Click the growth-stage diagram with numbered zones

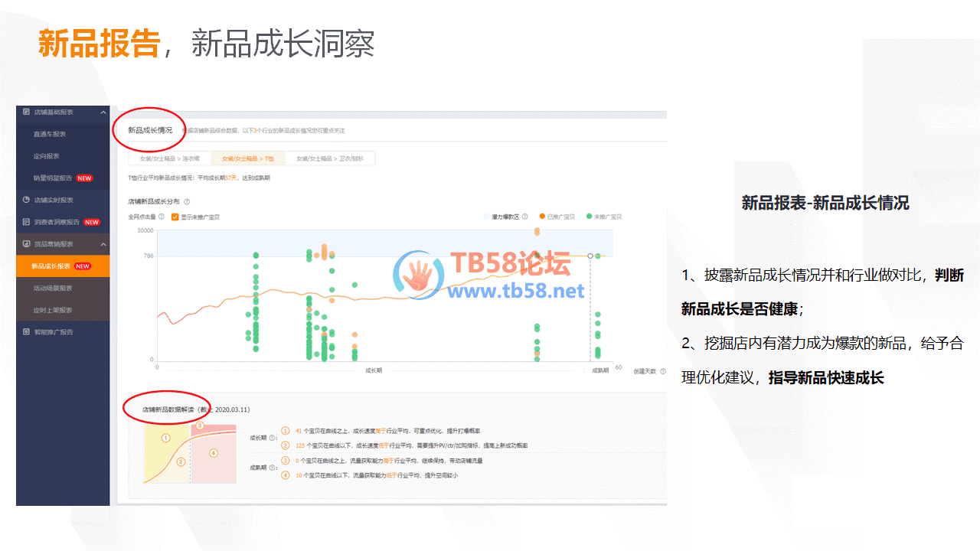[x=191, y=452]
